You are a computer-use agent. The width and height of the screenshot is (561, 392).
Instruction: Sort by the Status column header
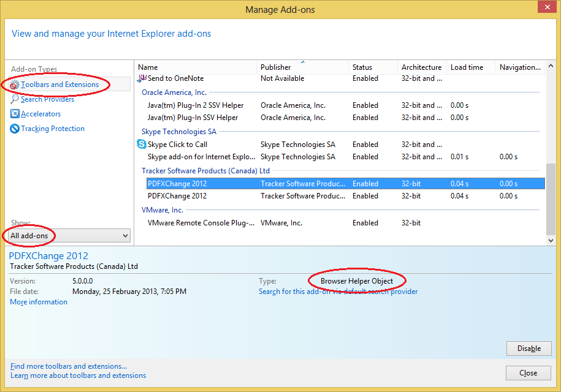pos(373,67)
